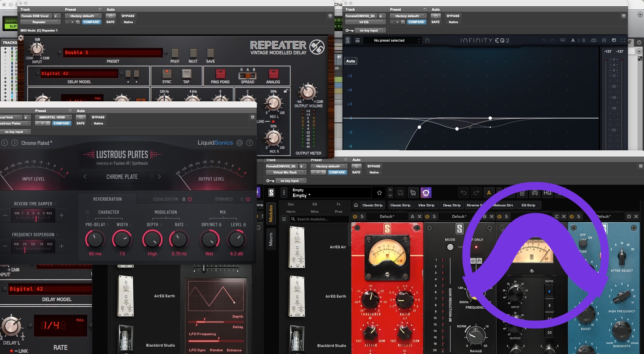Screen dimensions: 644x354
Task: Open the IMMORTAL VERB preset dropdown
Action: [x=53, y=117]
